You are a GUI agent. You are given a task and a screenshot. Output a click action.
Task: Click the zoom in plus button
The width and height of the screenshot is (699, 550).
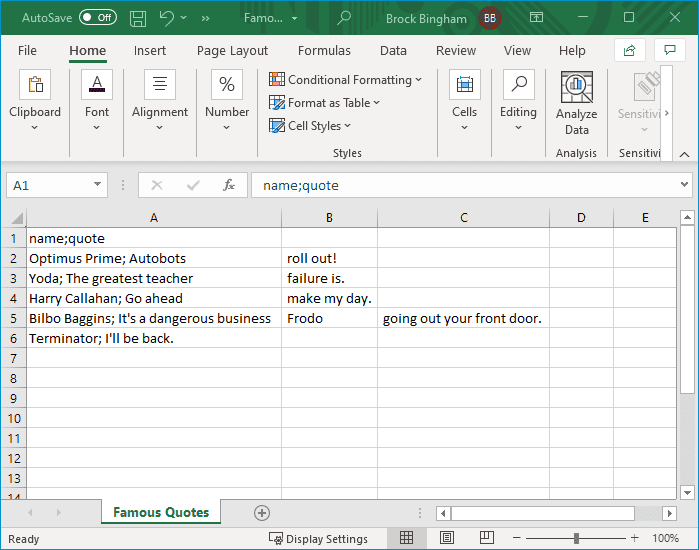(634, 538)
